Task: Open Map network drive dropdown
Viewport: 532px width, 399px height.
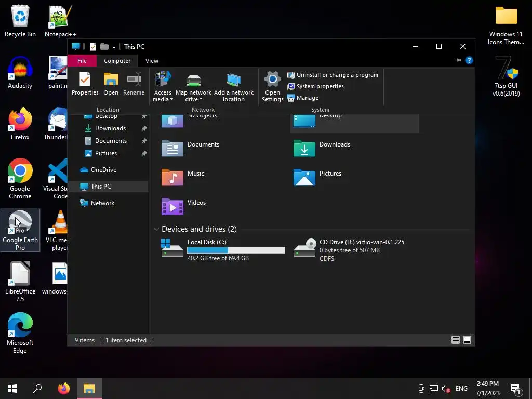Action: pos(193,87)
